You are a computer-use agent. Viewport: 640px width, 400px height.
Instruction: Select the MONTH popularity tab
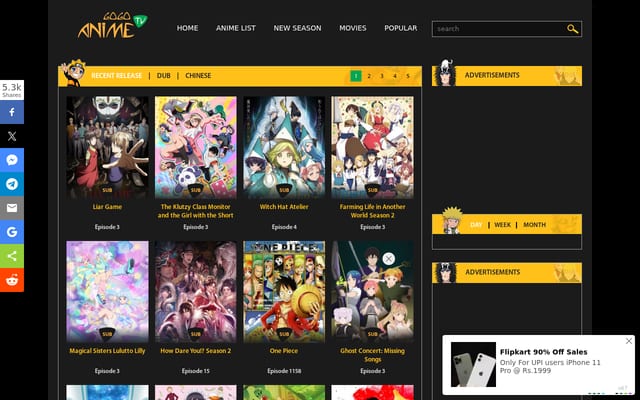tap(534, 225)
